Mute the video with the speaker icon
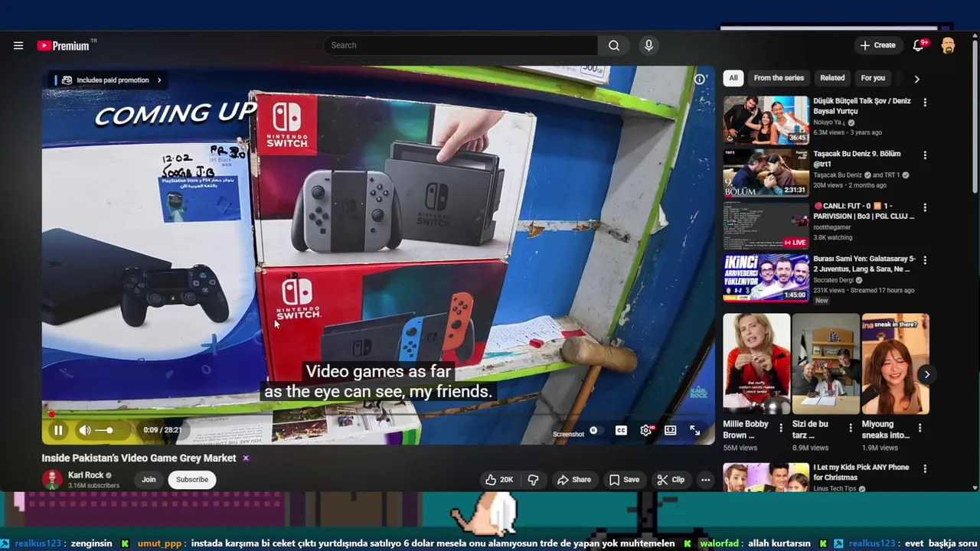 click(x=85, y=430)
